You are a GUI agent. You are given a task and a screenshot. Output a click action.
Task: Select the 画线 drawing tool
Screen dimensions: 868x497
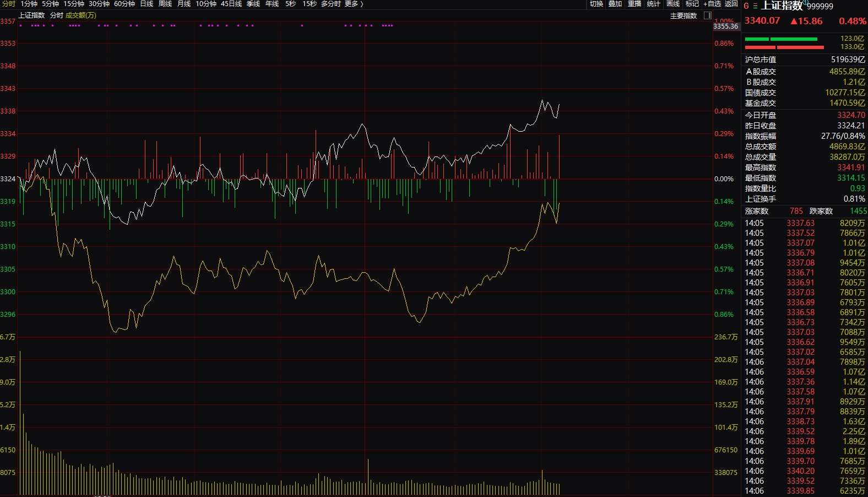tap(673, 4)
